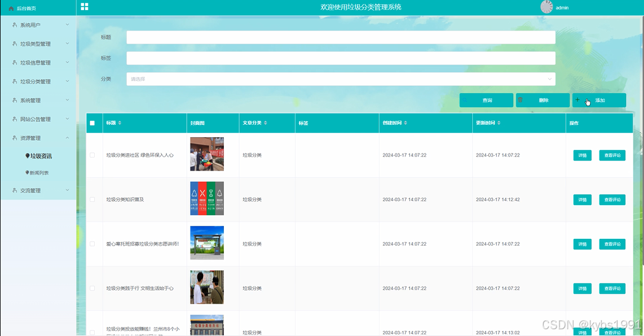644x336 pixels.
Task: Click the user icon next to 系统用户
Action: (15, 25)
